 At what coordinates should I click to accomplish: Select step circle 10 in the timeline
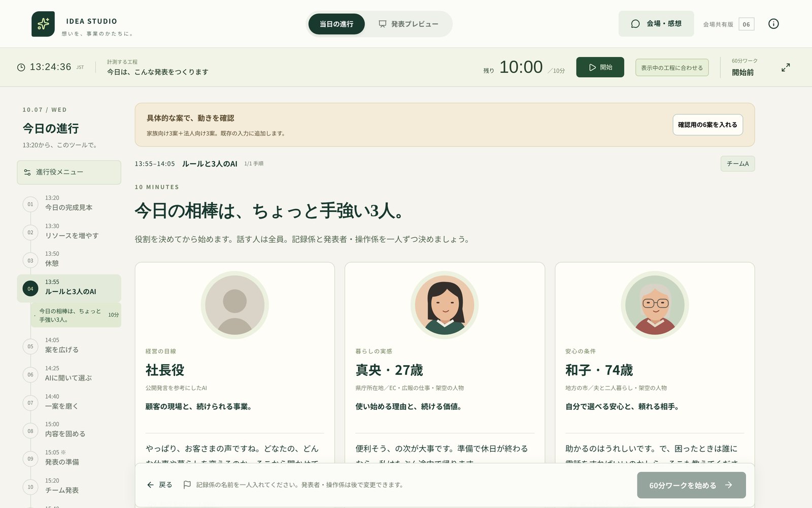coord(30,487)
